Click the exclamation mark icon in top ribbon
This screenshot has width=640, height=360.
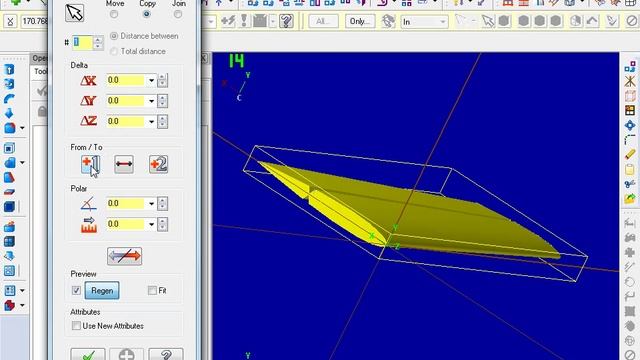coord(244,21)
